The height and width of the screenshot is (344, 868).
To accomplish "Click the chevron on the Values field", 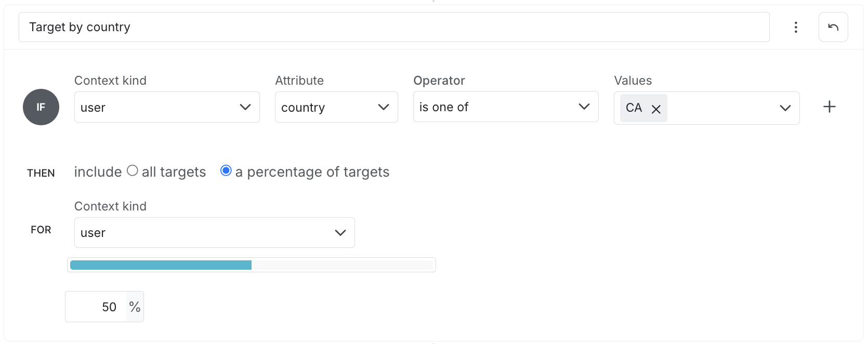I will point(785,108).
